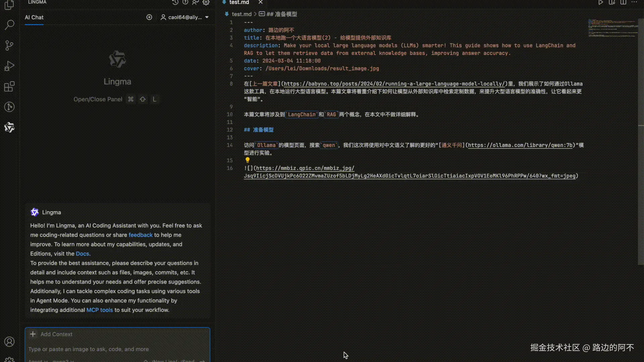Click the author value 路边的阿不
The image size is (644, 362).
(281, 30)
